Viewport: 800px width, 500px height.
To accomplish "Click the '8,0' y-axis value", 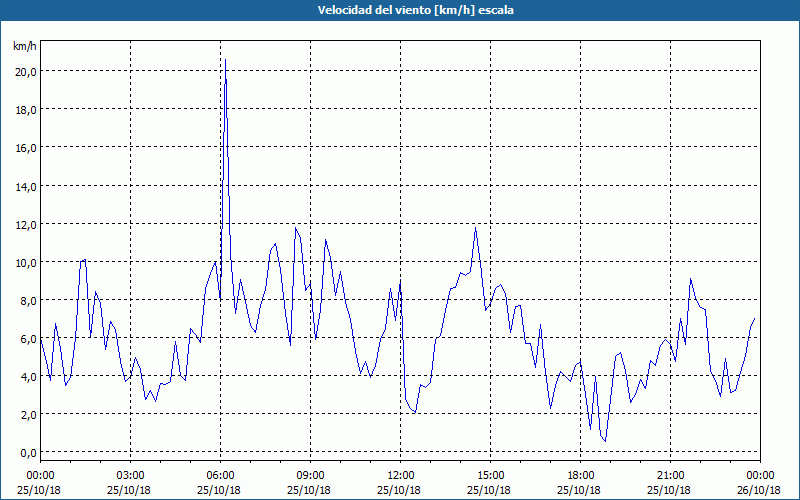I will click(28, 301).
